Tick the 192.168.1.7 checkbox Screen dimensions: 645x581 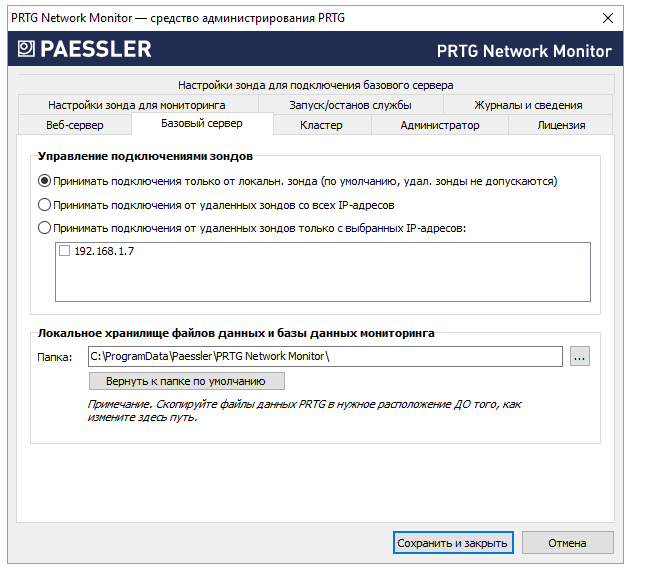click(x=65, y=251)
